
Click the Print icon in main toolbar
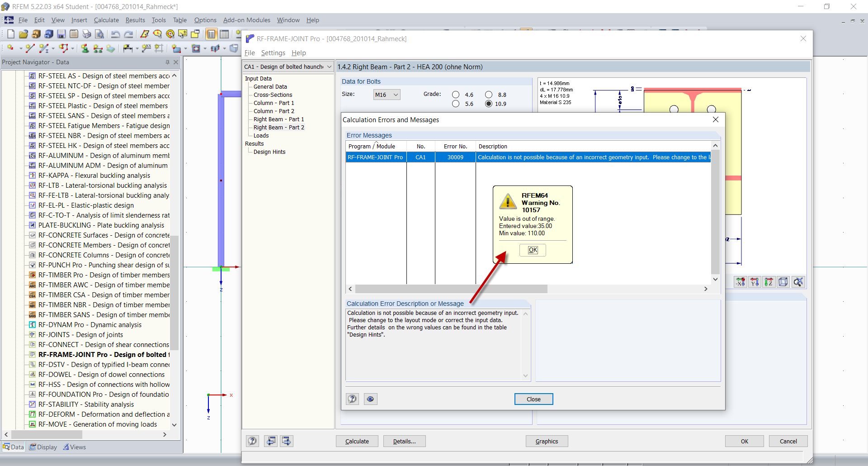pyautogui.click(x=87, y=34)
